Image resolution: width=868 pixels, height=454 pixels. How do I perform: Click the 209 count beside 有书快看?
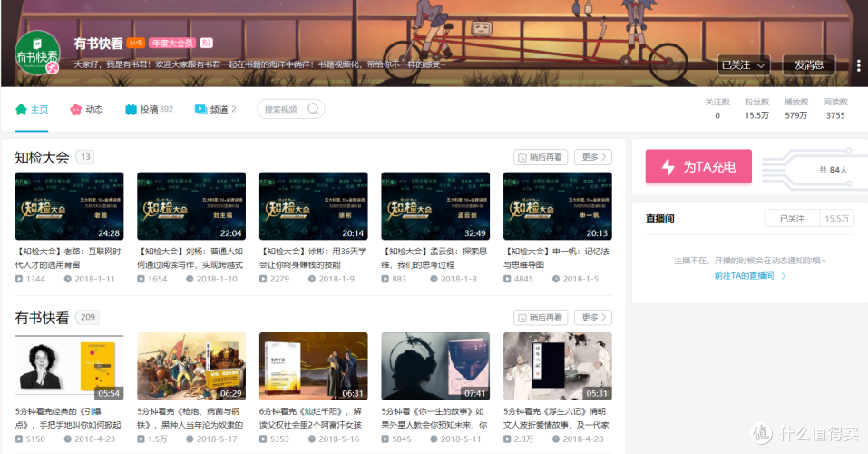click(x=87, y=317)
